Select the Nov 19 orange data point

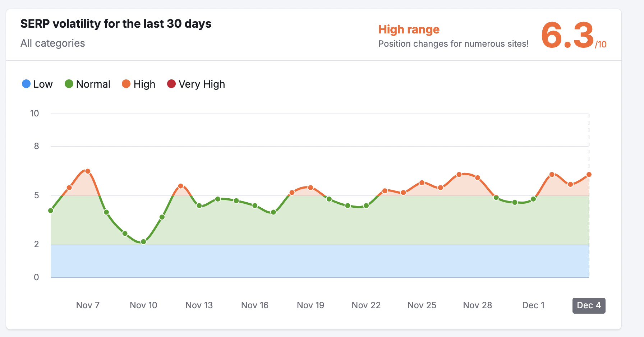pos(310,188)
